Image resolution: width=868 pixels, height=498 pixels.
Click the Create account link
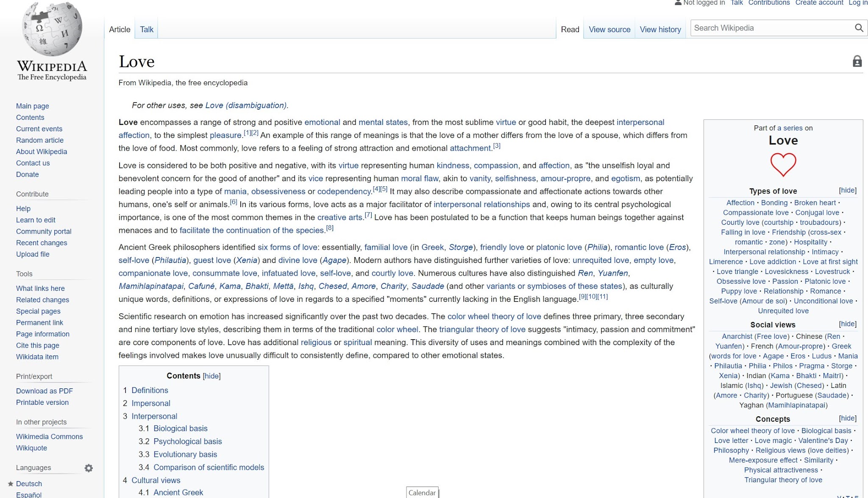(x=819, y=3)
